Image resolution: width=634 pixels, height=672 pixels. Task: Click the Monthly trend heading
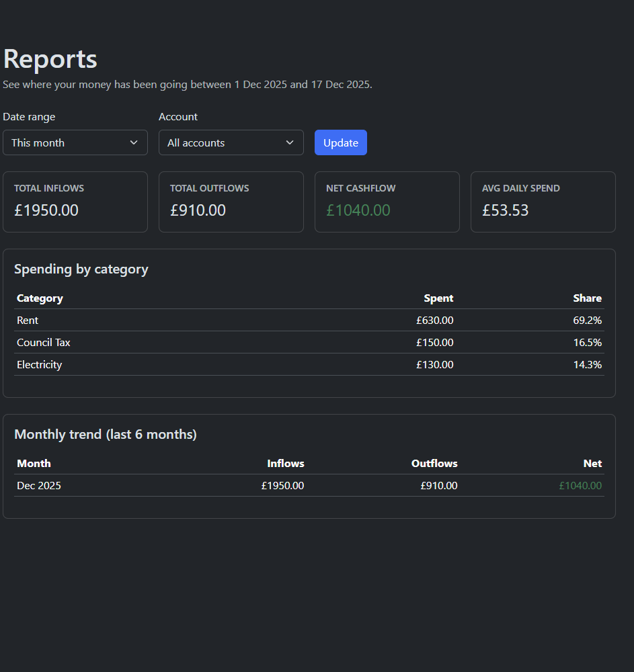tap(106, 434)
